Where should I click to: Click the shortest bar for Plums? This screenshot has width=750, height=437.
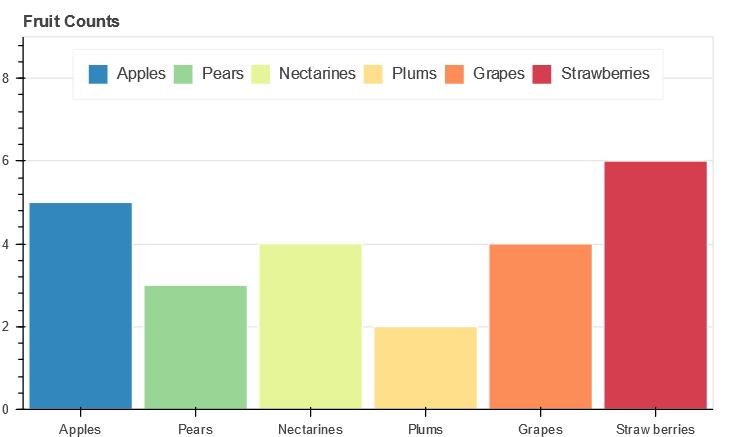426,368
